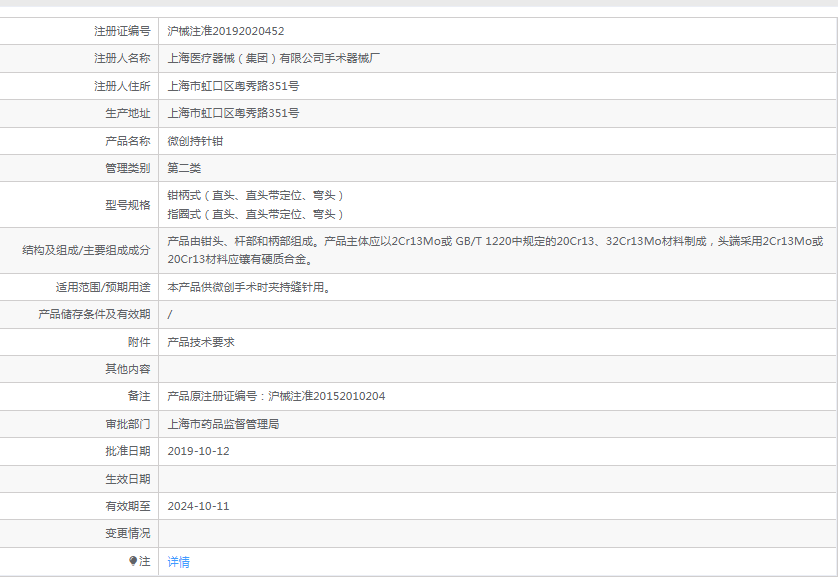Click the 生产地址 field label
This screenshot has height=586, width=838.
(128, 113)
